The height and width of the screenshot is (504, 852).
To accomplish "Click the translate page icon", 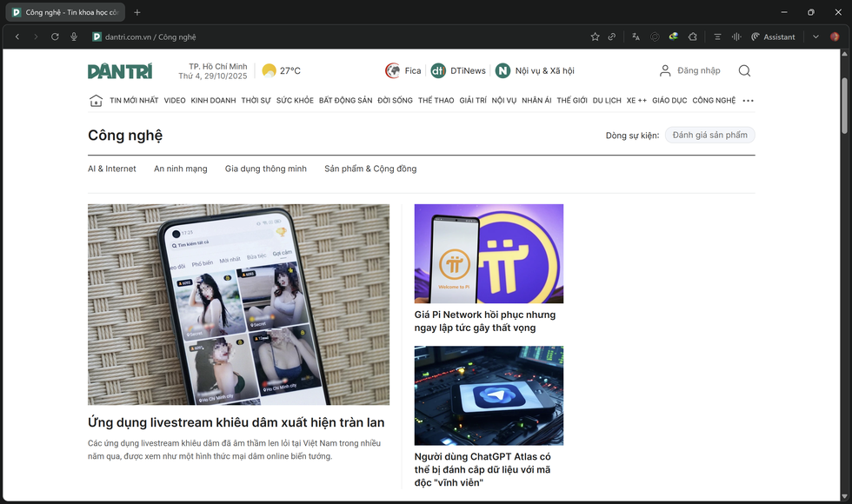I will pyautogui.click(x=636, y=36).
